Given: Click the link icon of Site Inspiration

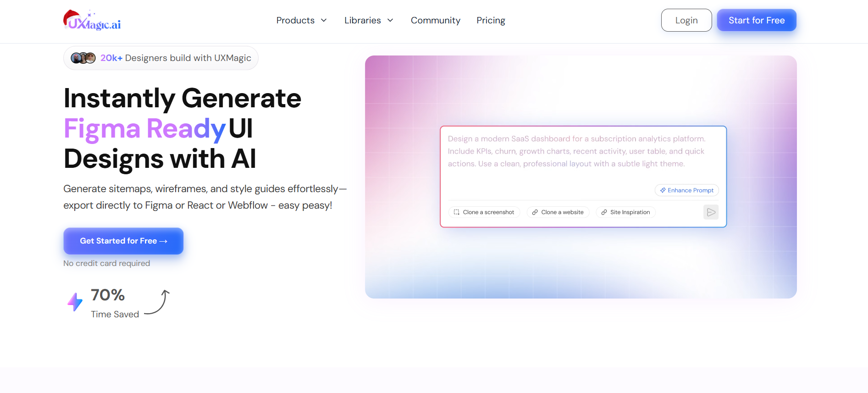Looking at the screenshot, I should [604, 212].
